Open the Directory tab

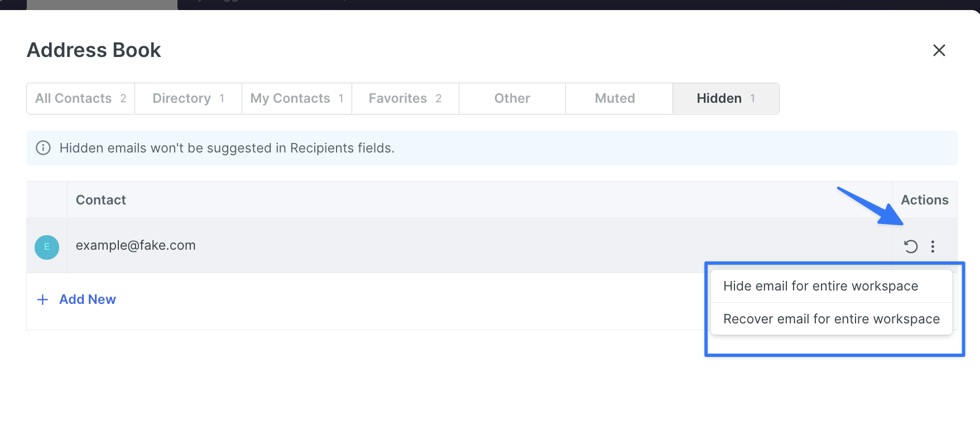tap(188, 98)
